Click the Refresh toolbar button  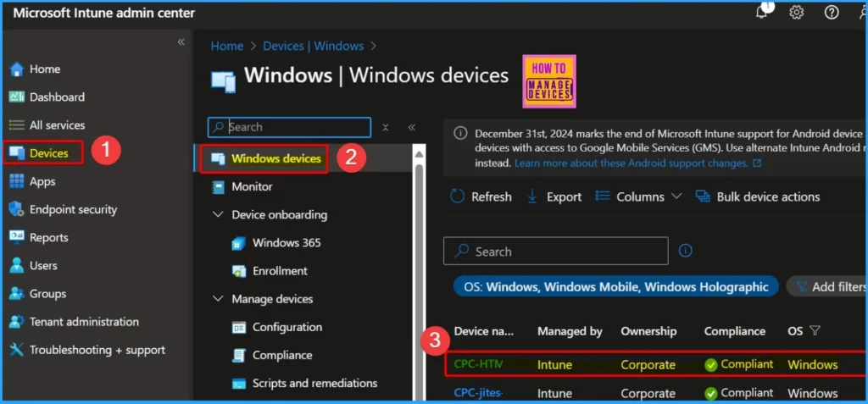(481, 197)
